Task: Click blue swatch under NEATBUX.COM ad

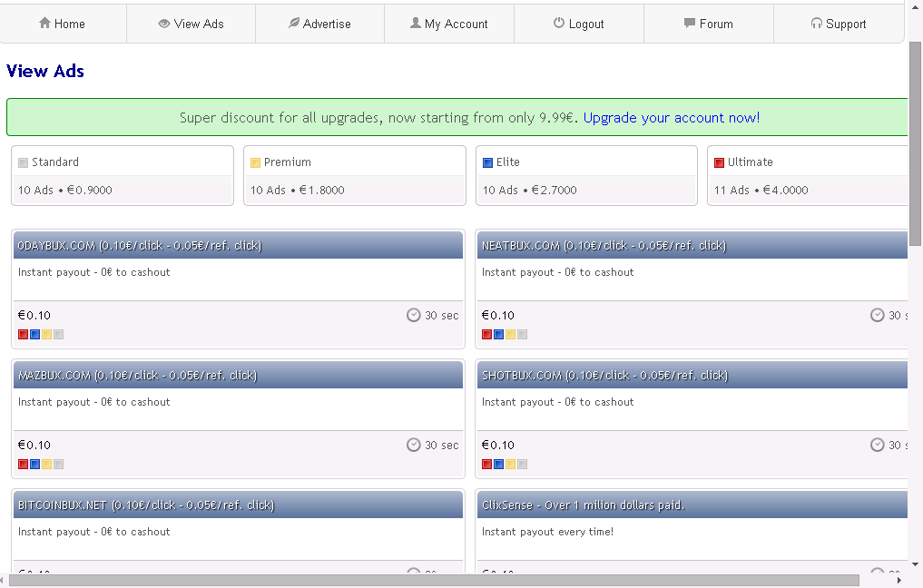Action: [x=498, y=334]
